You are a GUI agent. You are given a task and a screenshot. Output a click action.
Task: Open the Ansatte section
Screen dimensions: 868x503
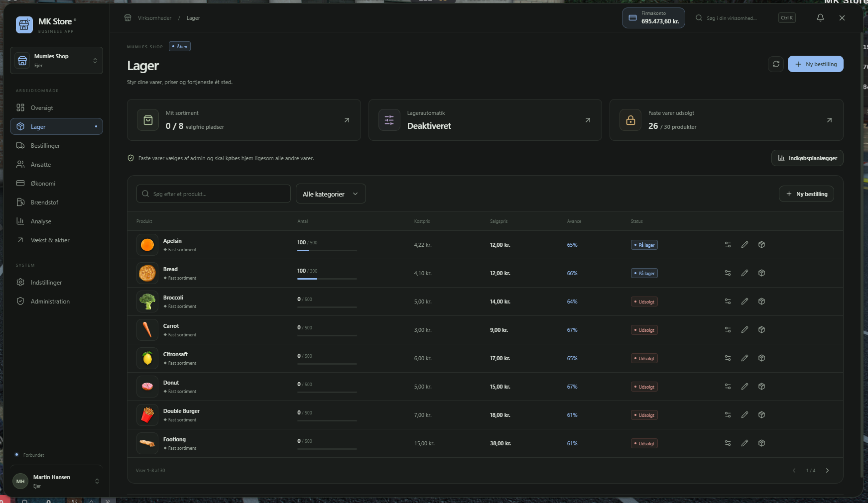[56, 165]
